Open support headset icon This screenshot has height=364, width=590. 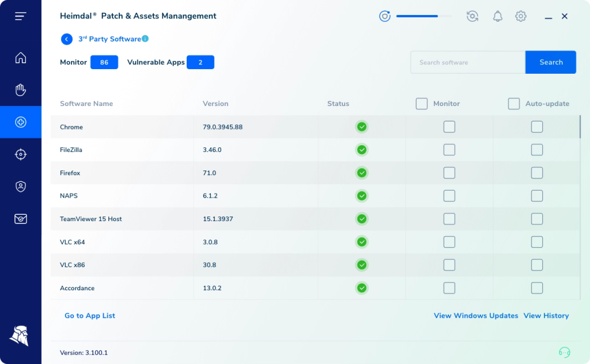[x=565, y=352]
